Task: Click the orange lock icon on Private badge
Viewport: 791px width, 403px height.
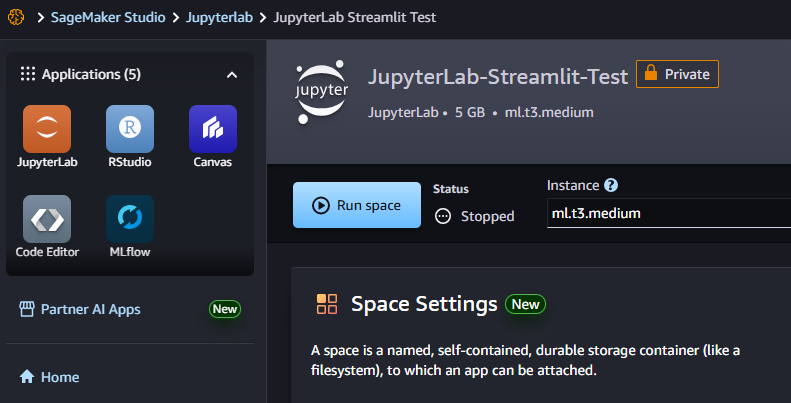Action: [651, 74]
